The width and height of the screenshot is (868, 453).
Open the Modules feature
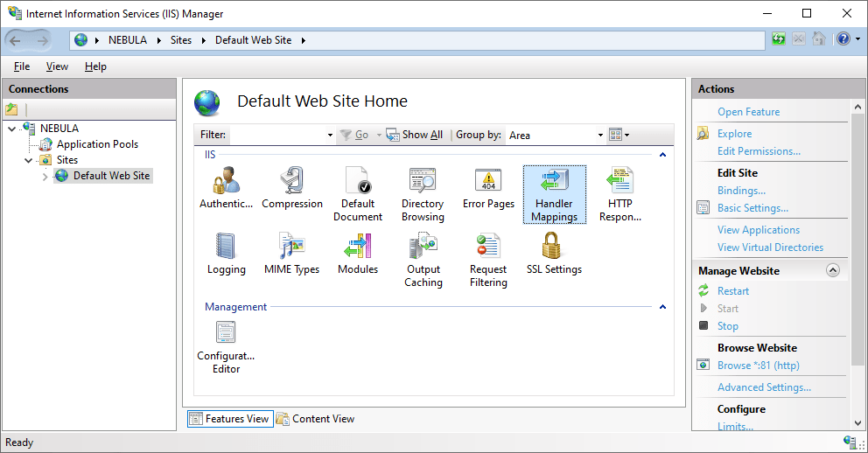pyautogui.click(x=358, y=254)
